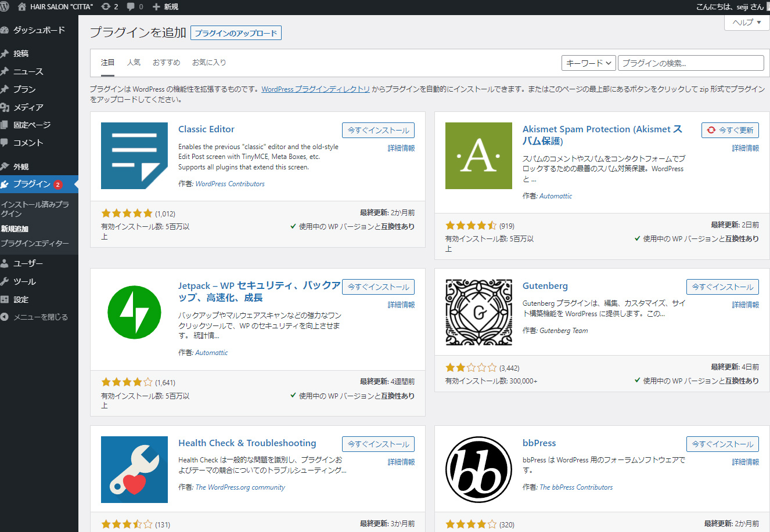Screen dimensions: 770x532
Task: Open the 設定 sidebar menu
Action: click(x=39, y=299)
